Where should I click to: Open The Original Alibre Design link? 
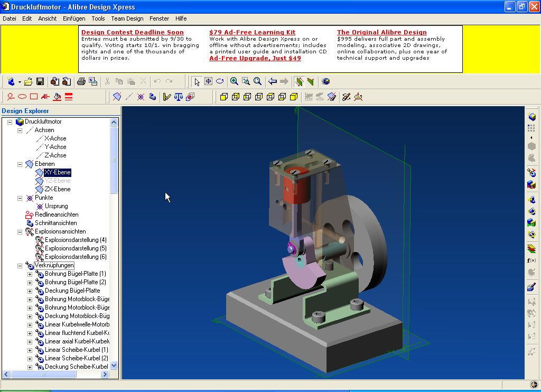click(381, 32)
